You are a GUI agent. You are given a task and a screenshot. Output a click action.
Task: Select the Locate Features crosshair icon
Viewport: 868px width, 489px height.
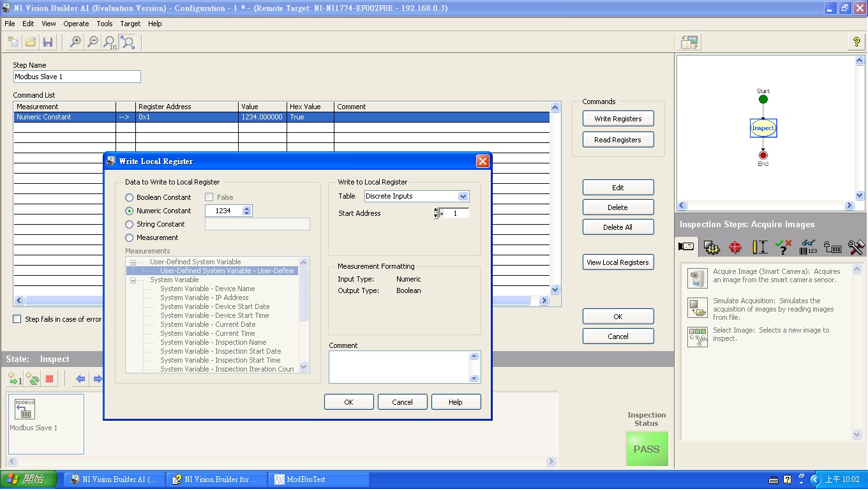(735, 247)
